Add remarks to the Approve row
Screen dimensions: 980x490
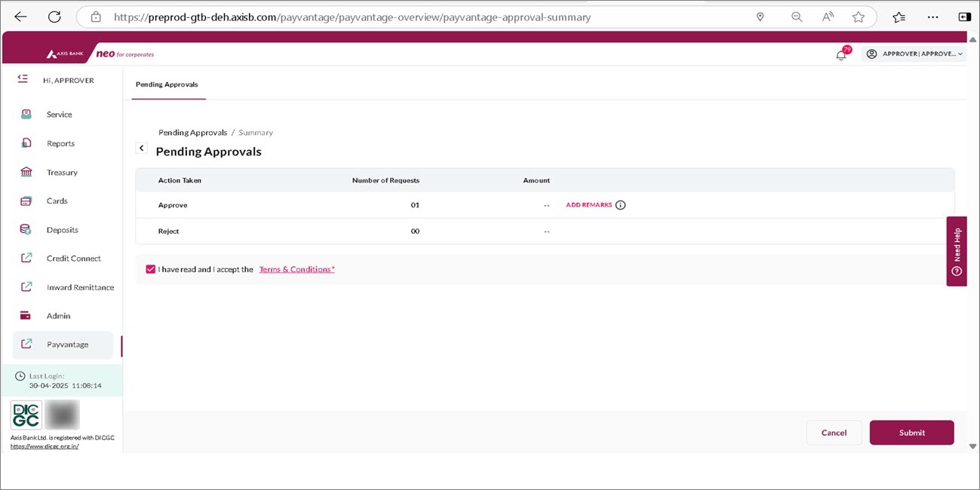[x=588, y=205]
